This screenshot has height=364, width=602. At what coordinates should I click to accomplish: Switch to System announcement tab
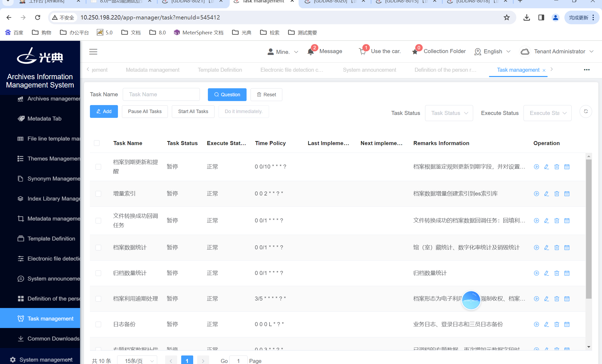tap(369, 70)
